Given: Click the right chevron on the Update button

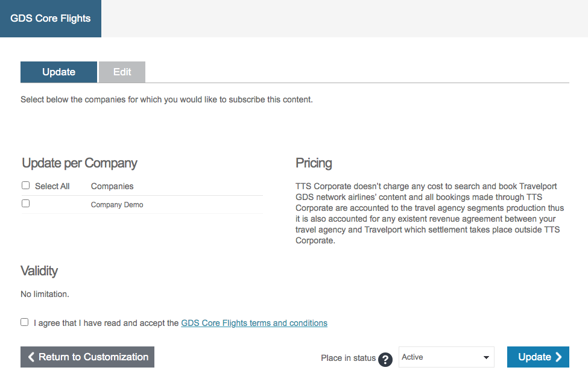Looking at the screenshot, I should [x=559, y=357].
